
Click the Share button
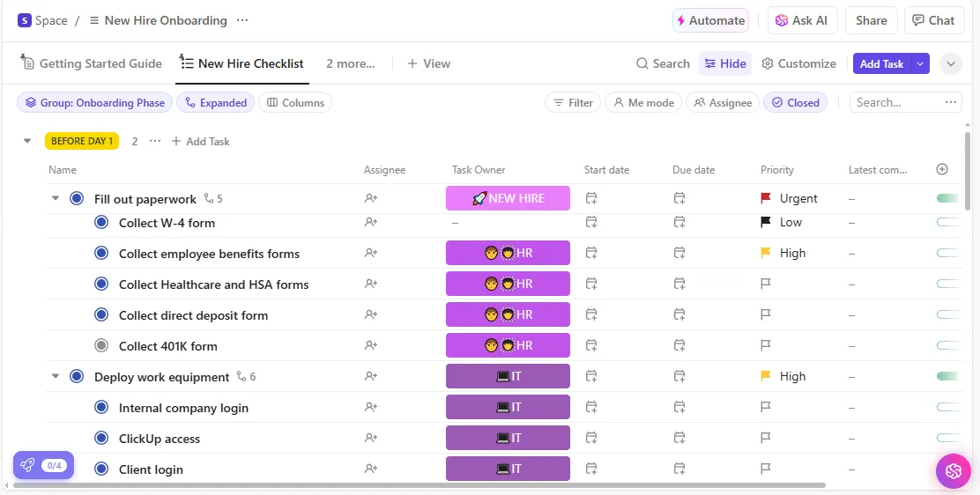point(872,20)
